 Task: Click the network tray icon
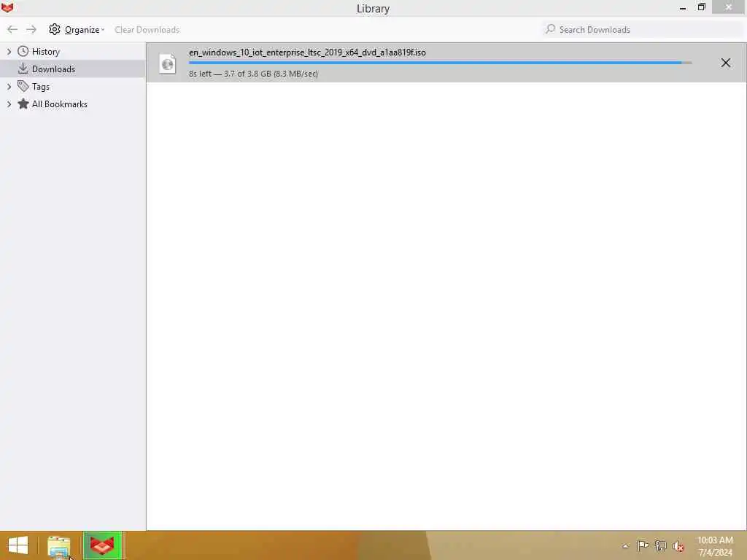click(660, 545)
